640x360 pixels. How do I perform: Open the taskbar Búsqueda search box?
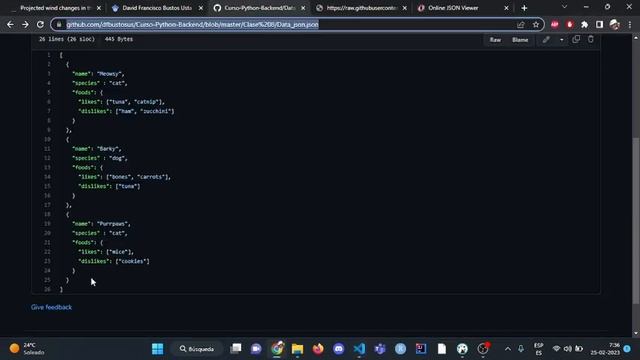click(x=197, y=349)
